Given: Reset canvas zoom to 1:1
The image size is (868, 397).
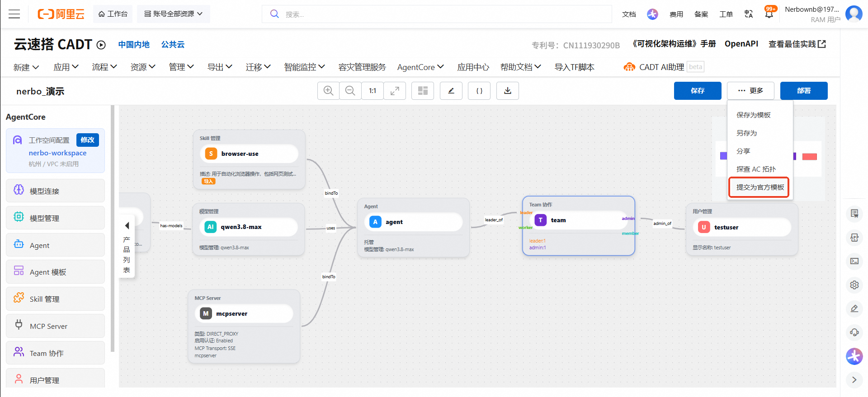Looking at the screenshot, I should [x=373, y=91].
